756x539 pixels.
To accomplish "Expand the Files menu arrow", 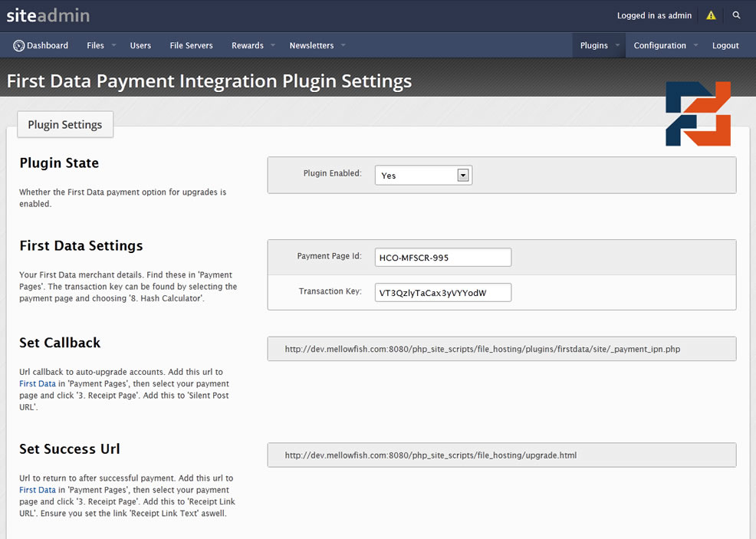I will pos(113,45).
